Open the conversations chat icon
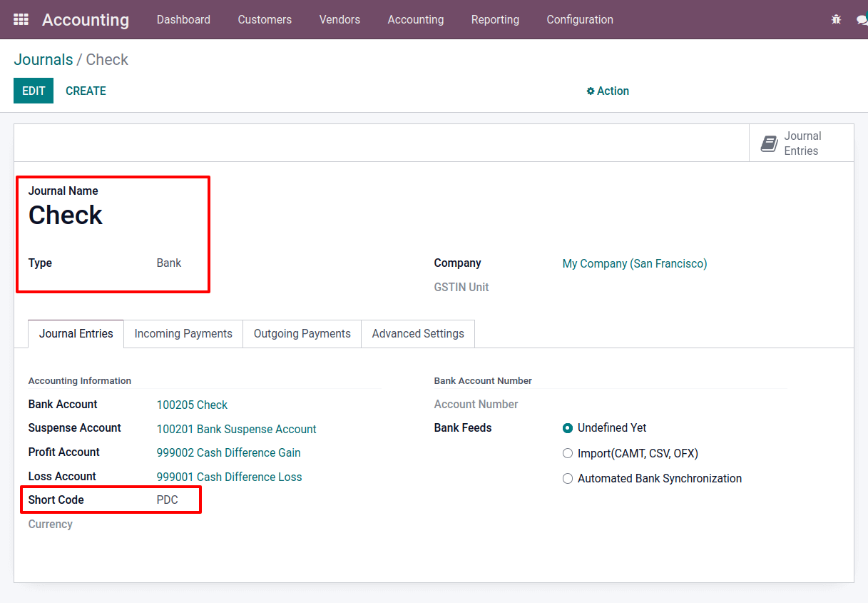The width and height of the screenshot is (868, 603). [862, 20]
